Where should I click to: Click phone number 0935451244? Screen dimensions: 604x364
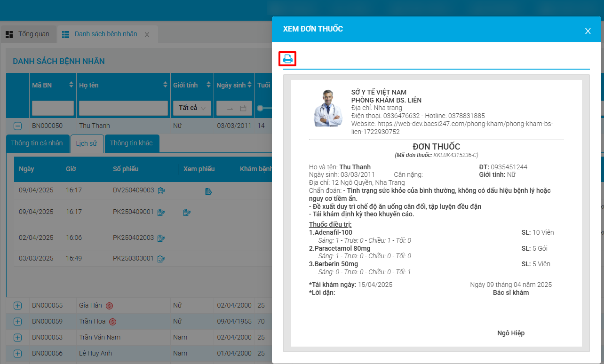click(x=509, y=167)
